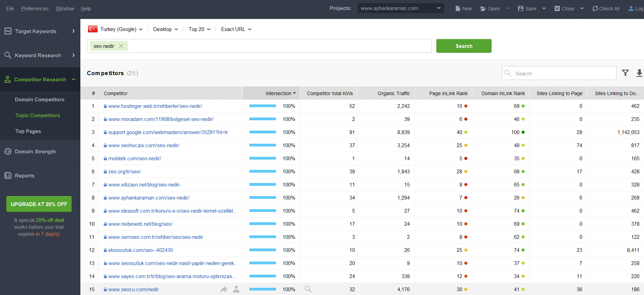
Task: Click the download export icon
Action: (639, 73)
